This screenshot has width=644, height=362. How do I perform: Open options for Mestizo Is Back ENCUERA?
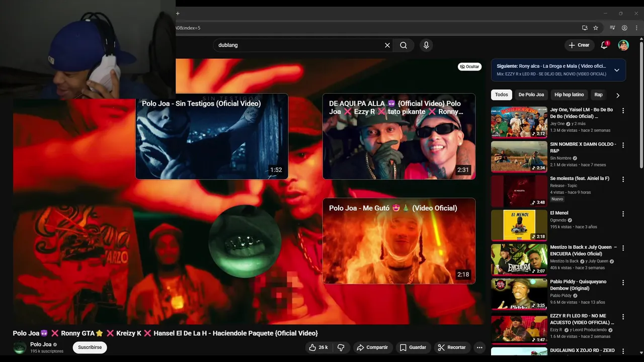623,248
